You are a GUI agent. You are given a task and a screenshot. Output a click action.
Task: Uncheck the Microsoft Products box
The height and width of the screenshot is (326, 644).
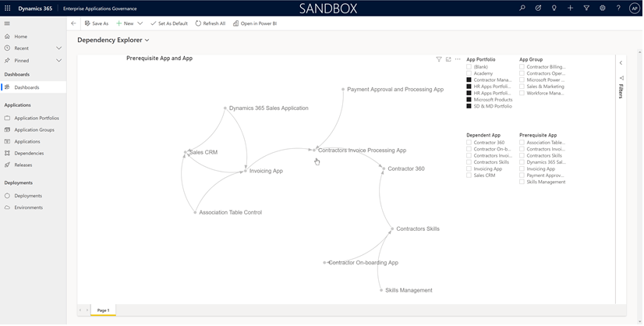coord(469,100)
